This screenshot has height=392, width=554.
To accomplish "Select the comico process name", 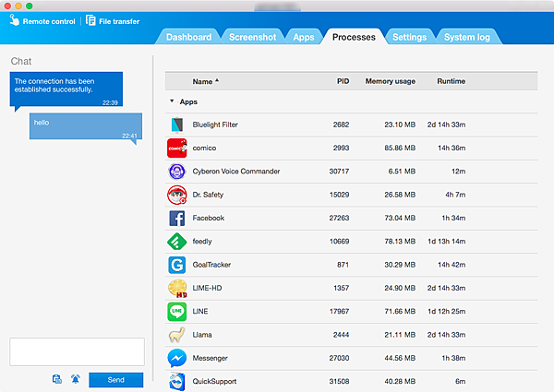I will click(204, 148).
